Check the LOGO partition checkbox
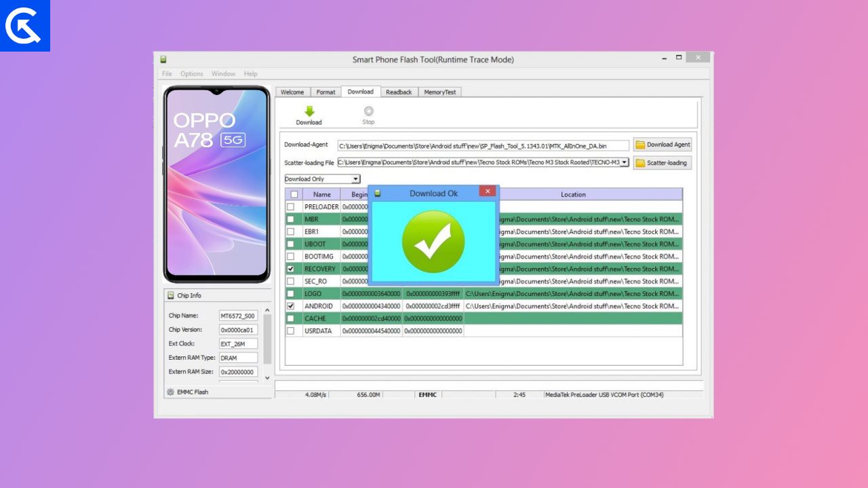The width and height of the screenshot is (868, 488). 291,293
